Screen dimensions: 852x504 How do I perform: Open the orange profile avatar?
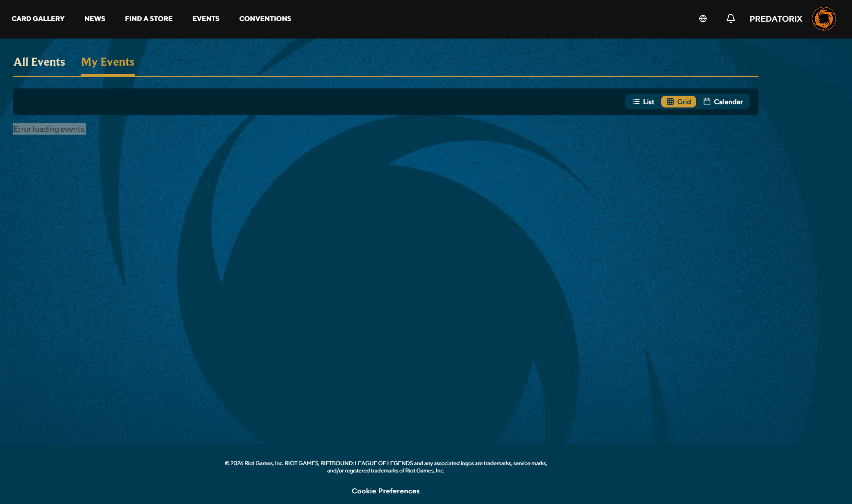tap(824, 19)
